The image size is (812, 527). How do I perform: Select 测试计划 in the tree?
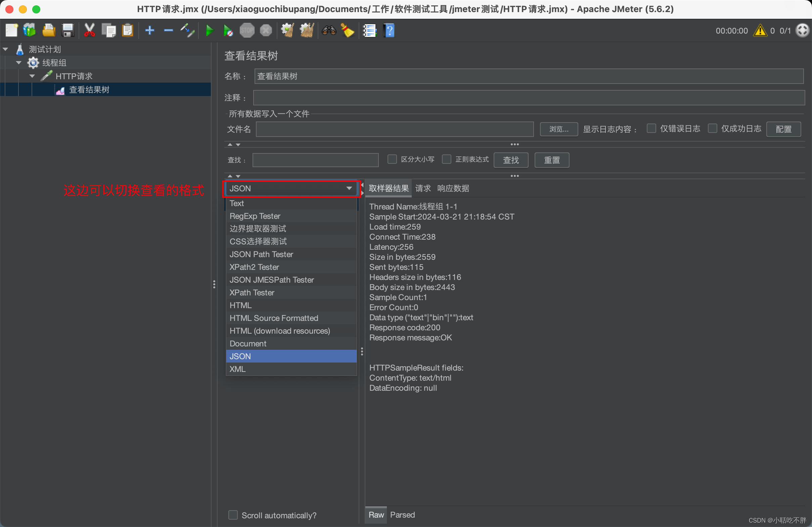[45, 49]
